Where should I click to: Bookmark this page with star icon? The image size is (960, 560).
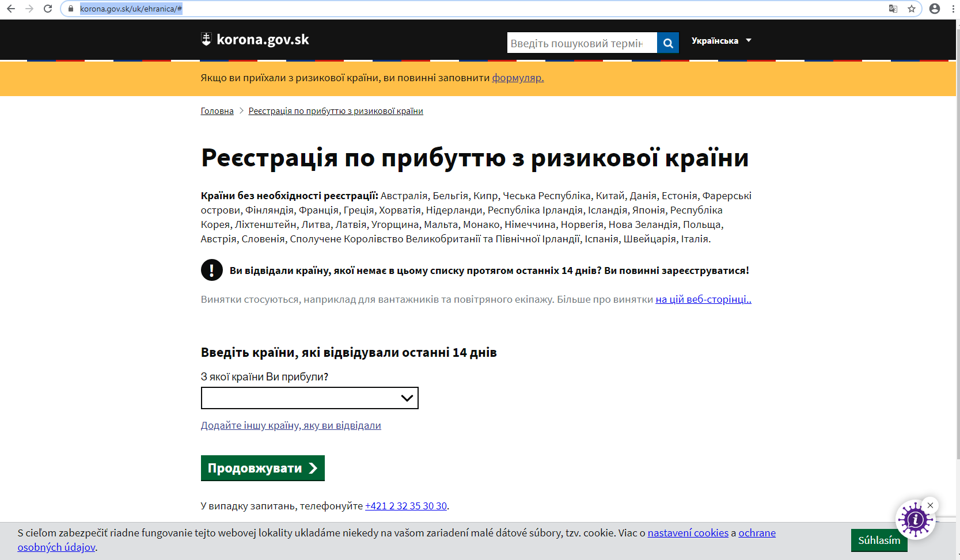pos(912,9)
